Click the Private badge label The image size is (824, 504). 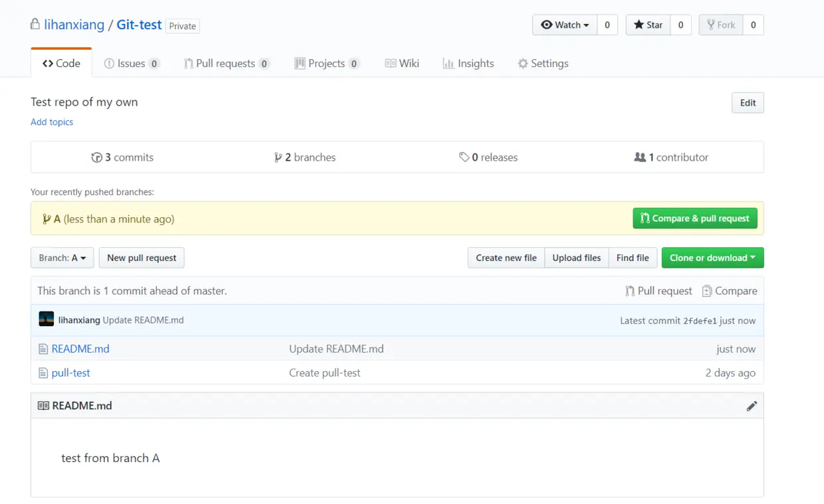coord(183,26)
